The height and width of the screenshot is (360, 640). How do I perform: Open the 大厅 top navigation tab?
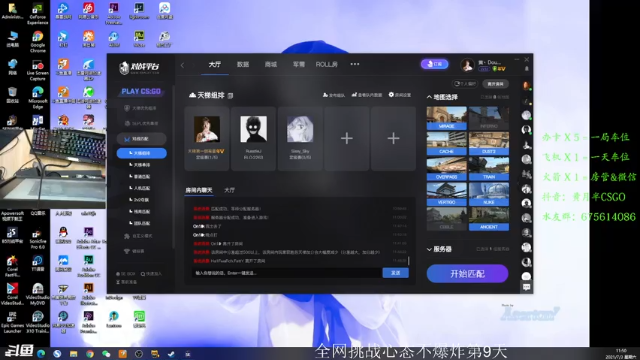point(215,64)
